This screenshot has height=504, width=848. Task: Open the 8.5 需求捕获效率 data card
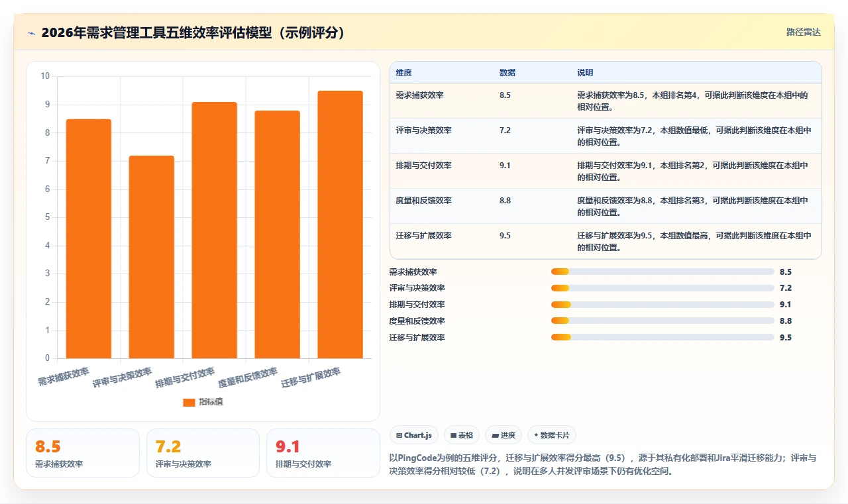click(83, 453)
